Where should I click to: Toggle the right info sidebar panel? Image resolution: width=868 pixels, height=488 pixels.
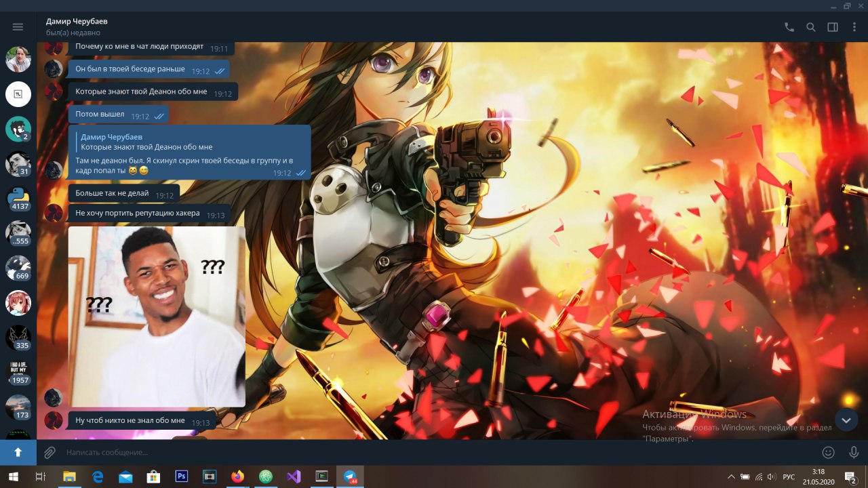[x=832, y=27]
